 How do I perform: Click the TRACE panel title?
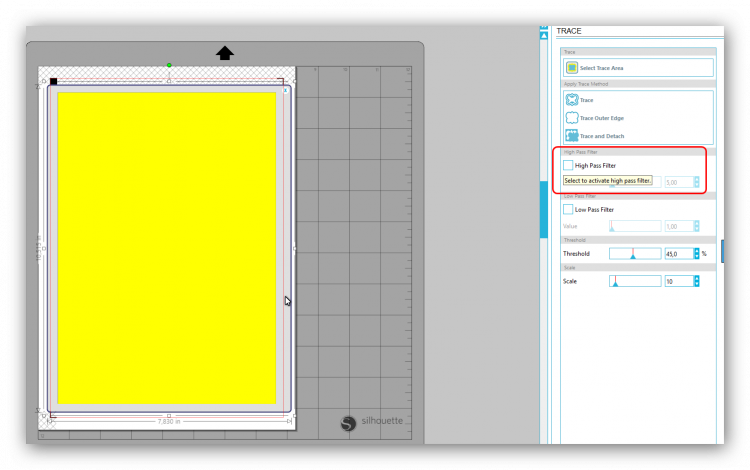(x=569, y=31)
